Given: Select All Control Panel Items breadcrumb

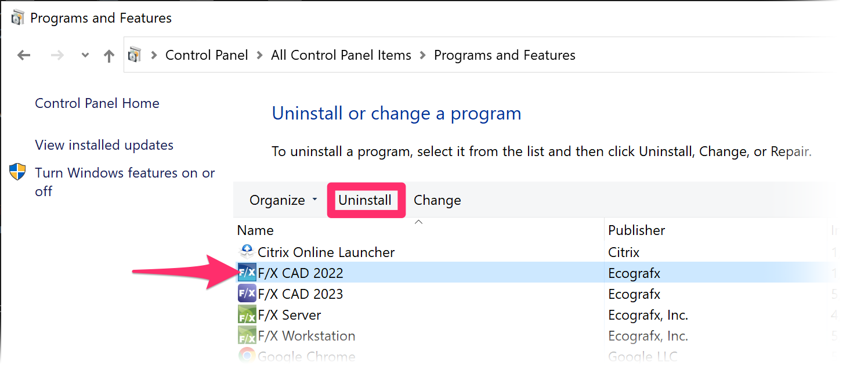Looking at the screenshot, I should (341, 55).
